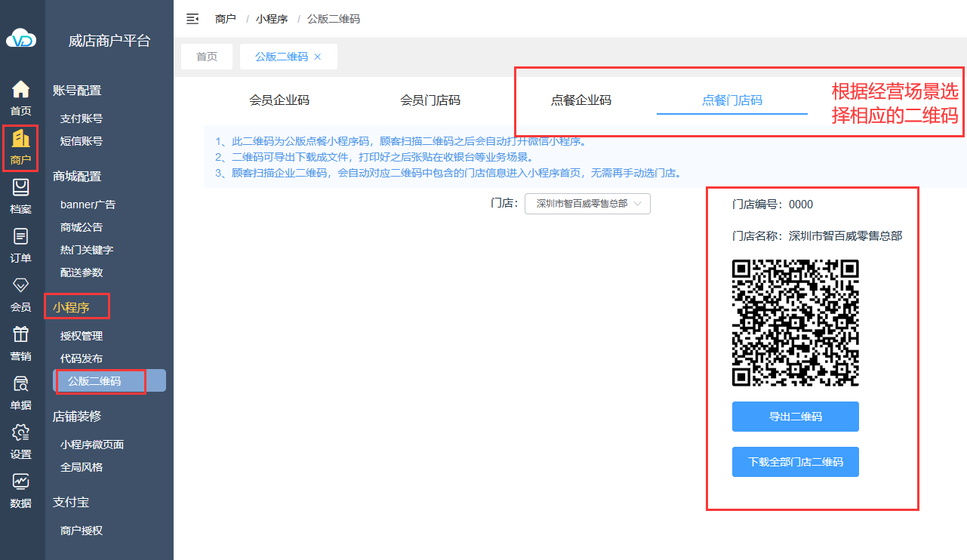Collapse sidebar with the hamburger toggle icon
The image size is (967, 560).
coord(192,19)
